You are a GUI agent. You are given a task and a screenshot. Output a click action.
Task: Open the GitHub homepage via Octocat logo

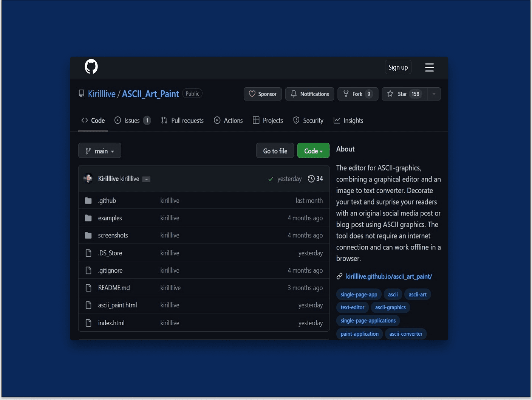tap(91, 67)
